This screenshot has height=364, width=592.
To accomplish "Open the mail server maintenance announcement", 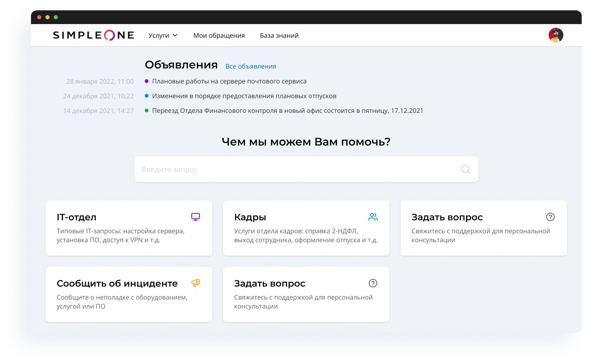I will tap(229, 81).
